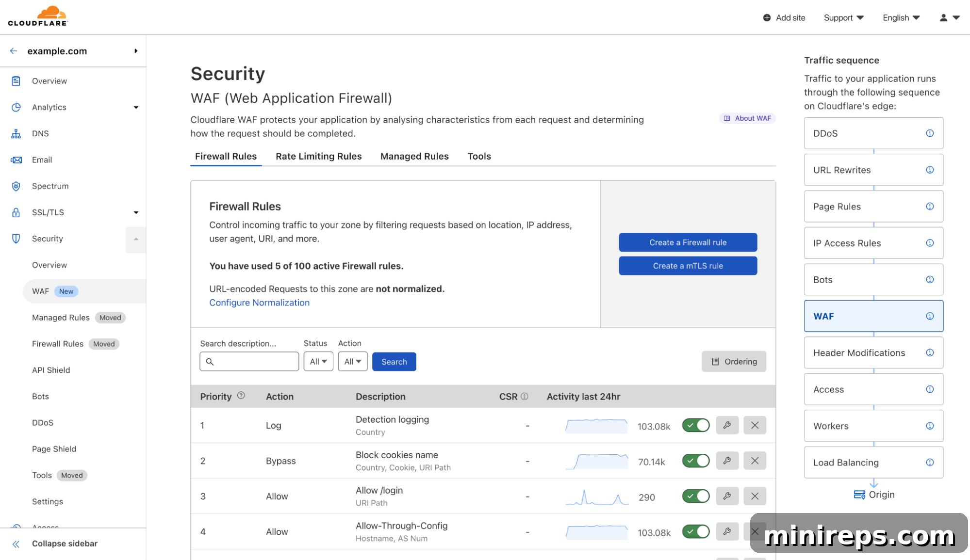This screenshot has height=560, width=970.
Task: Delete the Block cookies name rule
Action: pyautogui.click(x=755, y=461)
